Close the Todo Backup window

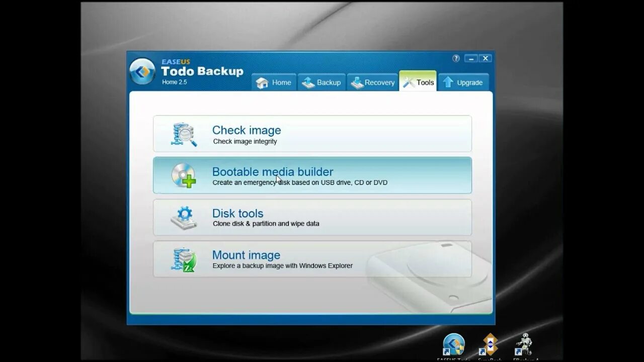pos(486,58)
